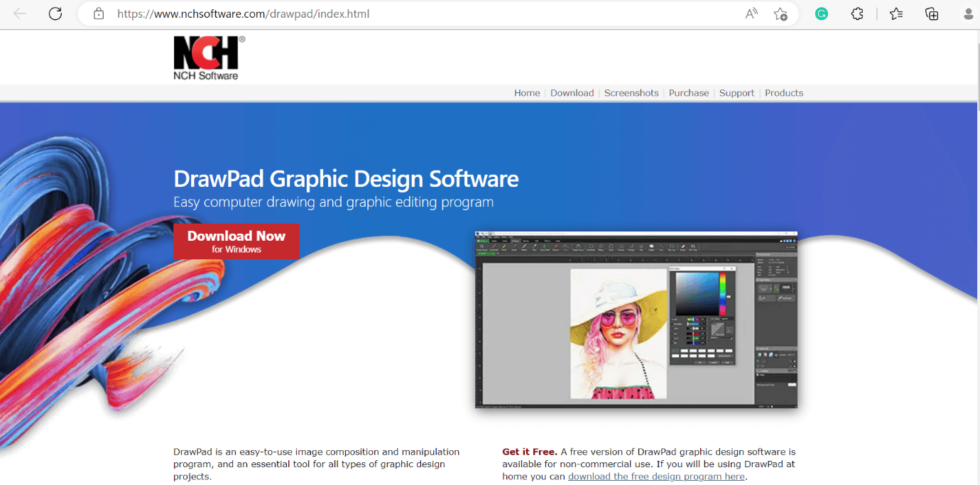
Task: Click the 'Get it Free.' text
Action: click(x=530, y=452)
